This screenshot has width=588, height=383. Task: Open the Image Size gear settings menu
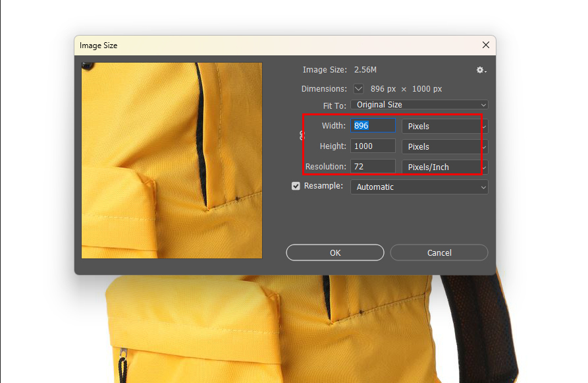(x=481, y=70)
